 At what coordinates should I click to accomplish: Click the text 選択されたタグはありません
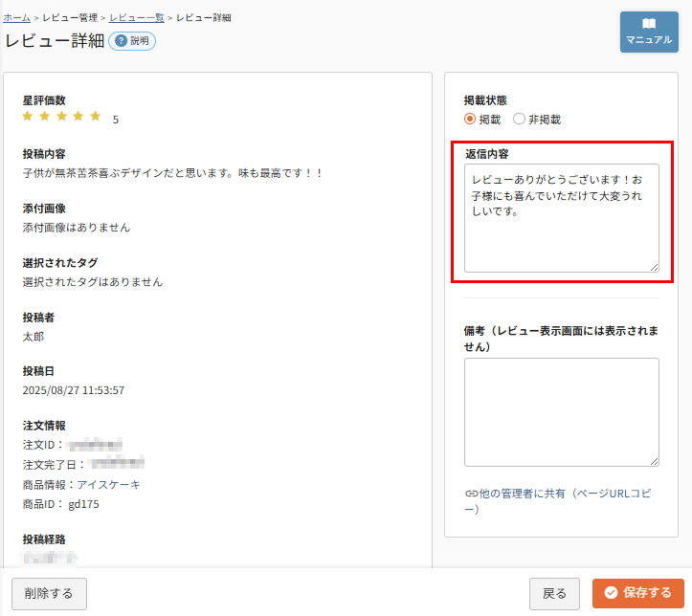(x=93, y=282)
